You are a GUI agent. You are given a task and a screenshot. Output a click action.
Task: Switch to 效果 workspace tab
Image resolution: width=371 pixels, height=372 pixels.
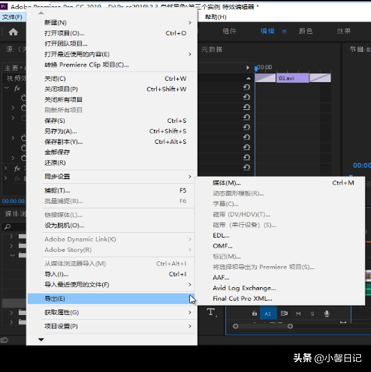click(x=344, y=31)
